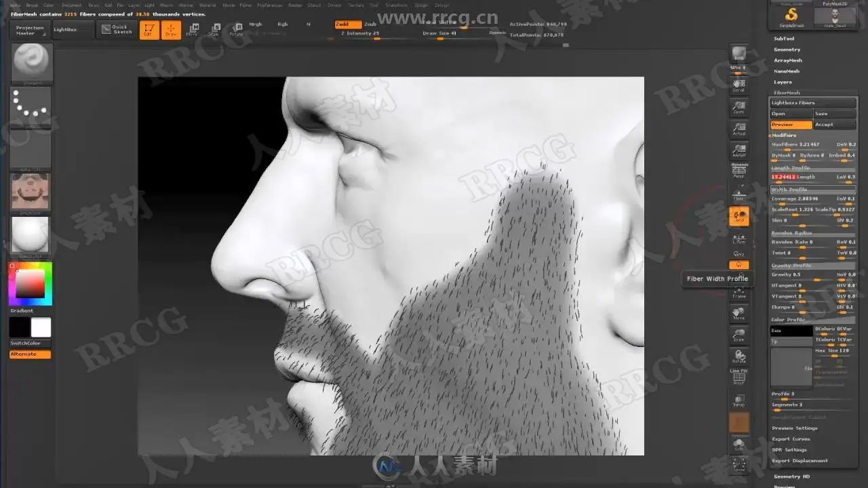Open the Dots stroke type picker
The height and width of the screenshot is (488, 868).
coord(32,107)
